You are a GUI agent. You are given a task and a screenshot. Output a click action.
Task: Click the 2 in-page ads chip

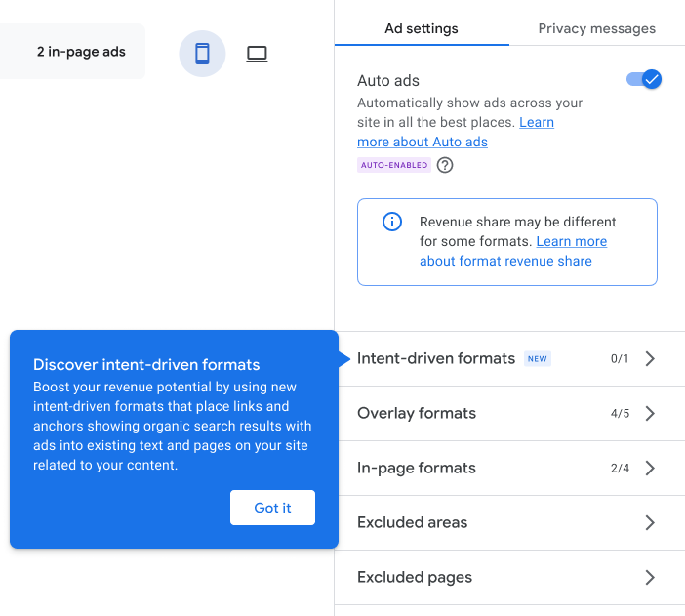coord(81,52)
